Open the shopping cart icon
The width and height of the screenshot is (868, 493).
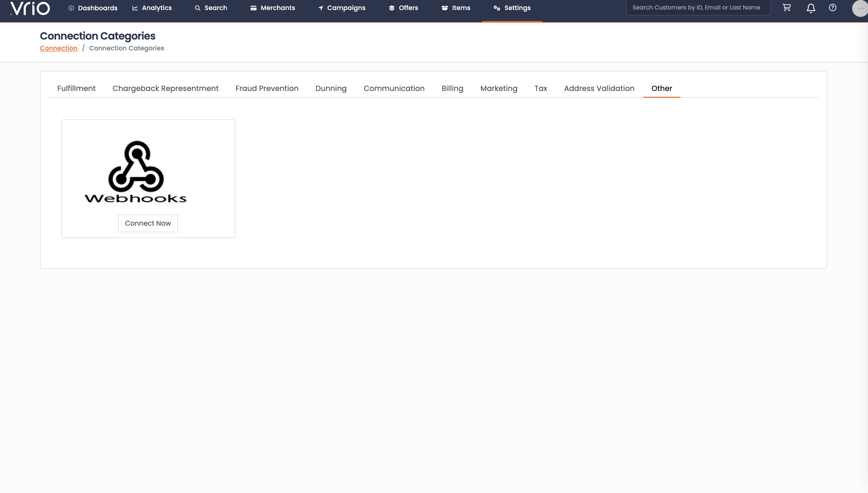pos(786,7)
